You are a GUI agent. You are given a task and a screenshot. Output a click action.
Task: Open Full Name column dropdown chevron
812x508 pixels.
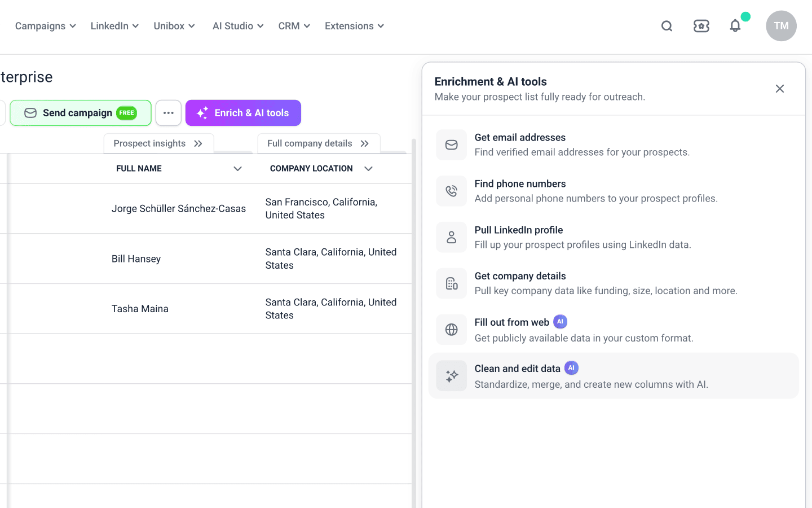(237, 169)
